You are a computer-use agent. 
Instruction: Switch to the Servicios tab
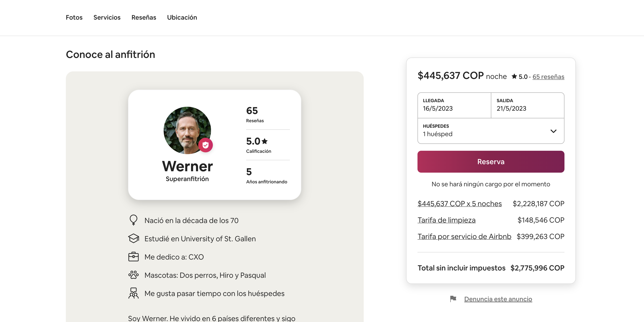107,18
